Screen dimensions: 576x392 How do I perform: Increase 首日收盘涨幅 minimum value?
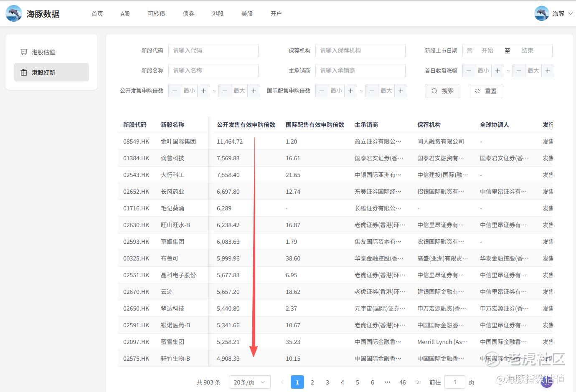(x=497, y=71)
